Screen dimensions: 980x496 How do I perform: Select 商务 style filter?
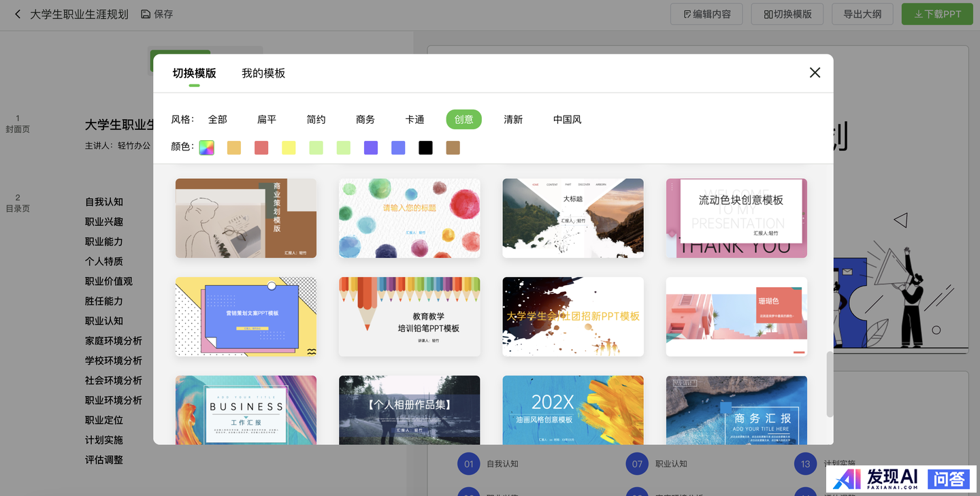click(365, 119)
